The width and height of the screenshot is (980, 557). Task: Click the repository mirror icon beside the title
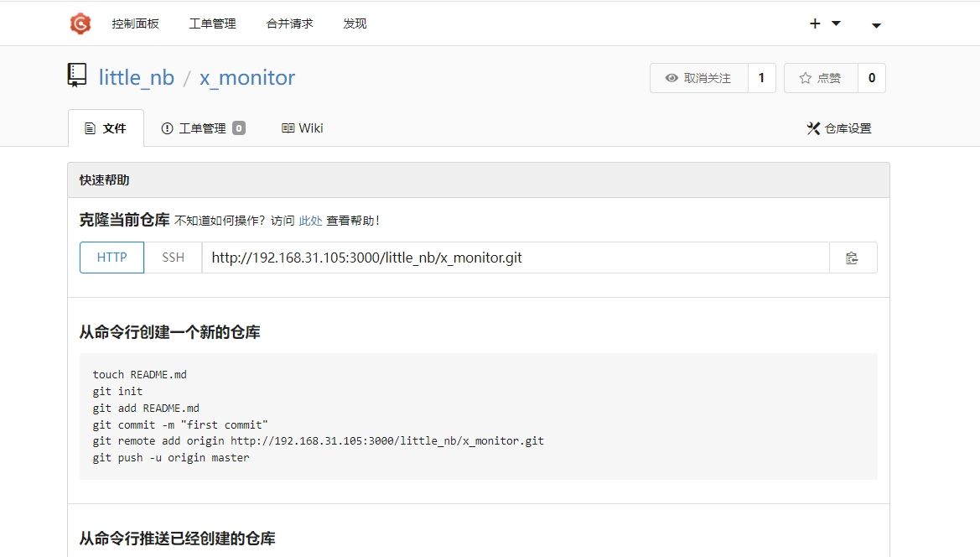click(x=77, y=75)
